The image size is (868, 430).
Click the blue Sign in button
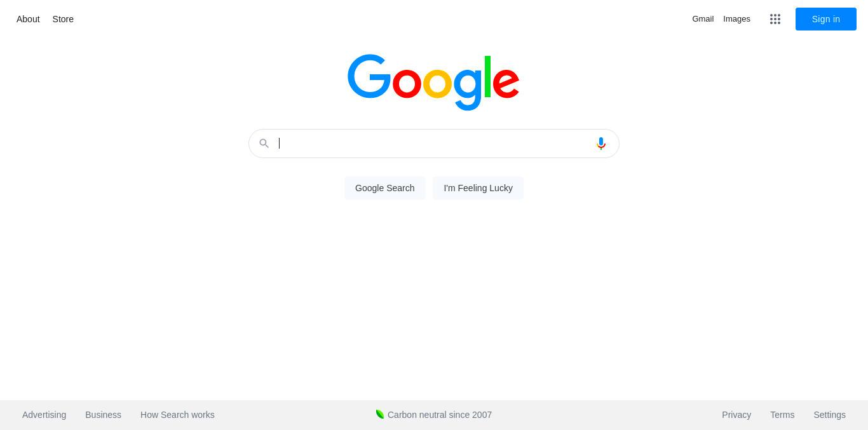pos(826,19)
